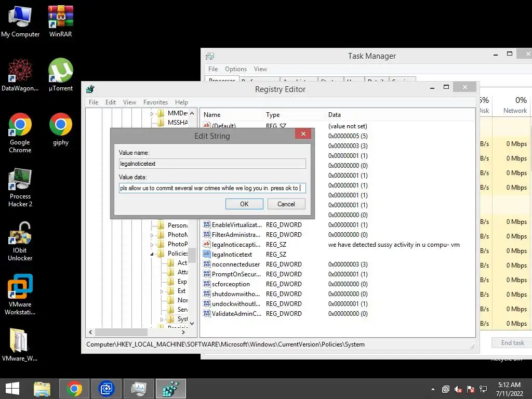
Task: Open the WinRAR desktop shortcut
Action: tap(60, 21)
